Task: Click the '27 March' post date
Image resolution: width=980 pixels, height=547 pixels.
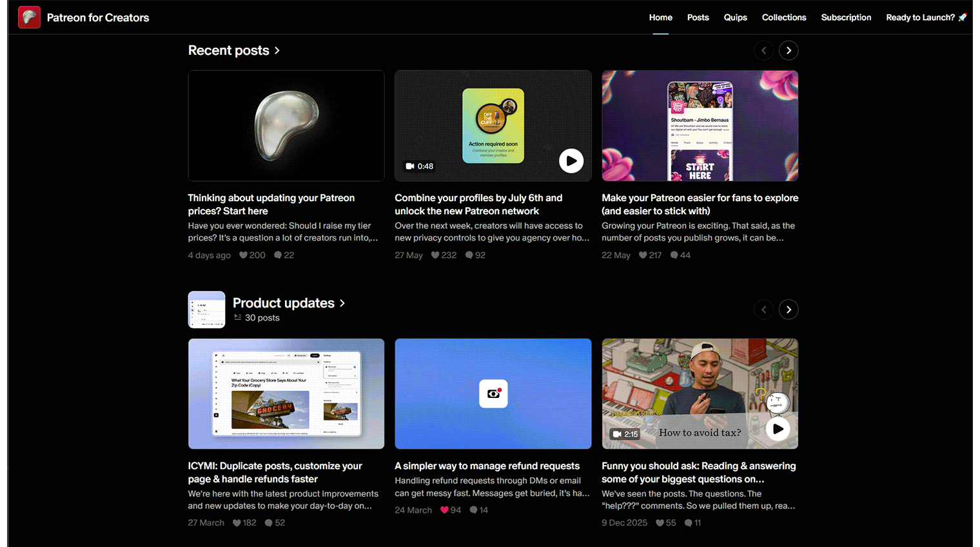Action: pos(206,523)
